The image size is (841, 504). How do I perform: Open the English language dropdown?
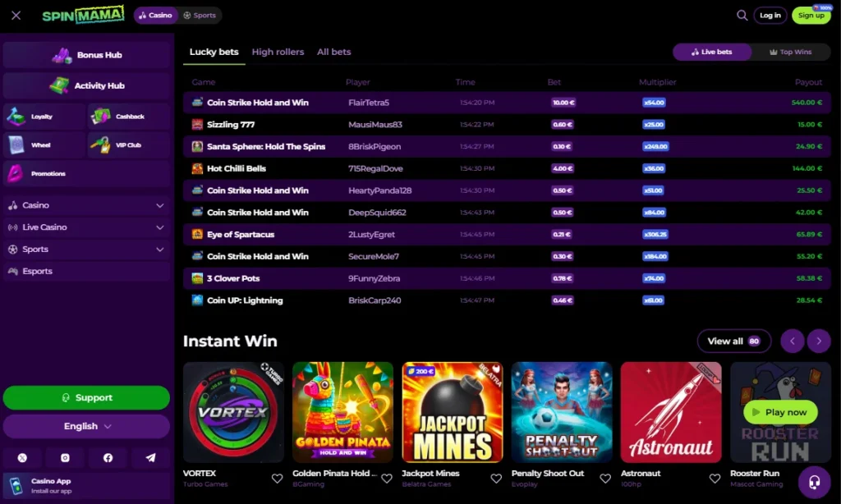tap(86, 426)
